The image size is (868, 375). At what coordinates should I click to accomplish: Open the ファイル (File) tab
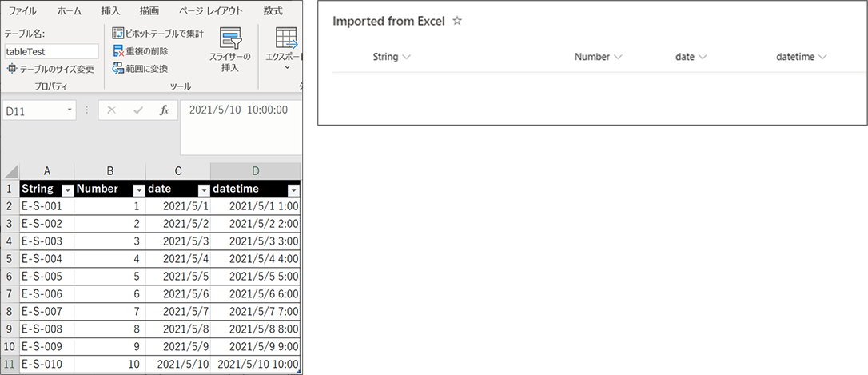22,10
